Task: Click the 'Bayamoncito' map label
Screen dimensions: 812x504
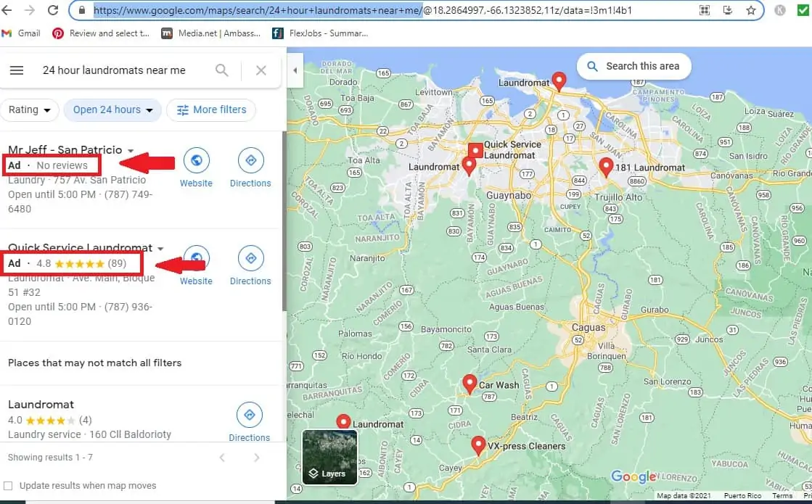Action: point(446,329)
